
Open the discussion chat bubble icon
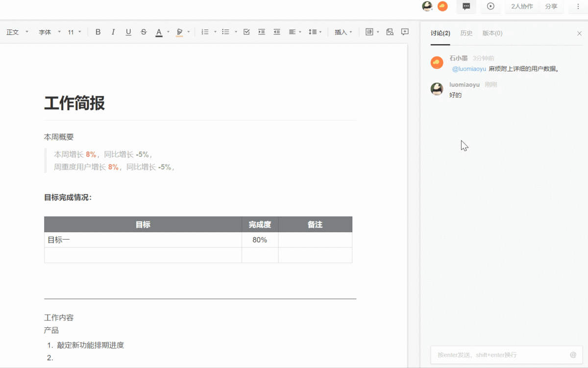click(466, 6)
